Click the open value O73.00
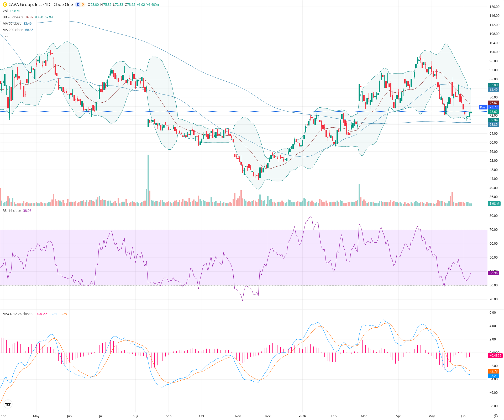This screenshot has width=504, height=420. pyautogui.click(x=93, y=4)
